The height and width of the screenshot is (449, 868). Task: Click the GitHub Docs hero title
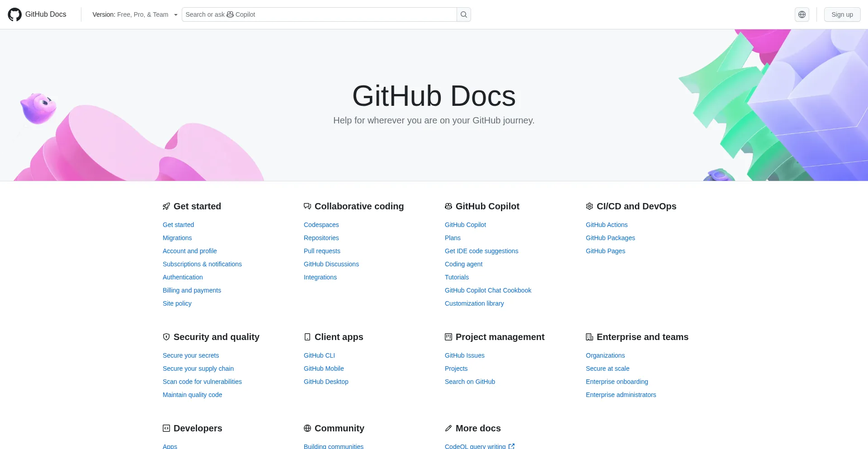point(434,96)
